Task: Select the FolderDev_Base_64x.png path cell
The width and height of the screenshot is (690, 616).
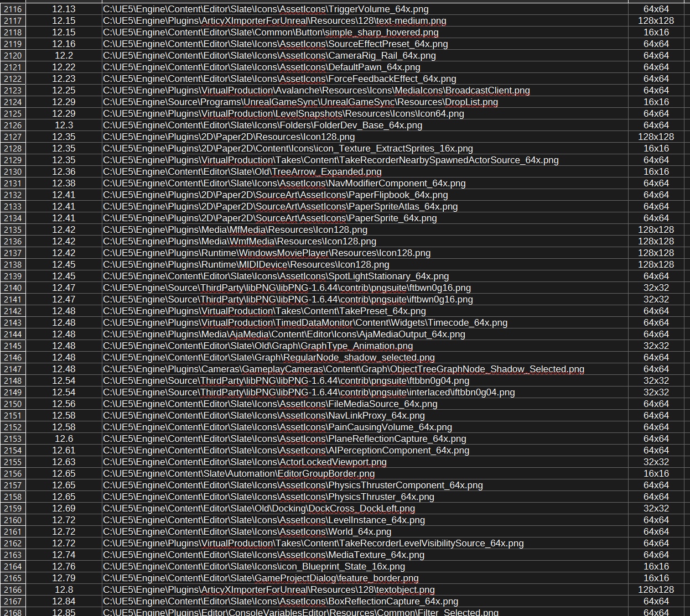Action: (x=262, y=125)
